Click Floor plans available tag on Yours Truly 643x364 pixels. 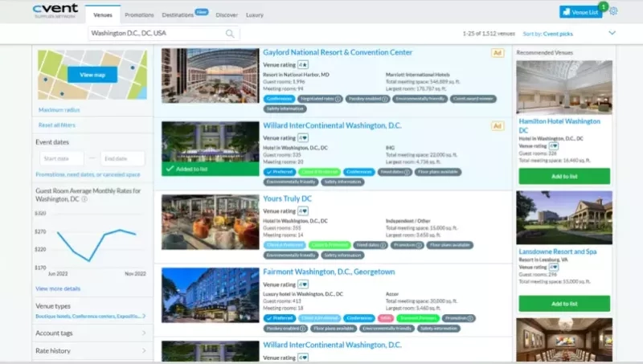click(x=450, y=245)
